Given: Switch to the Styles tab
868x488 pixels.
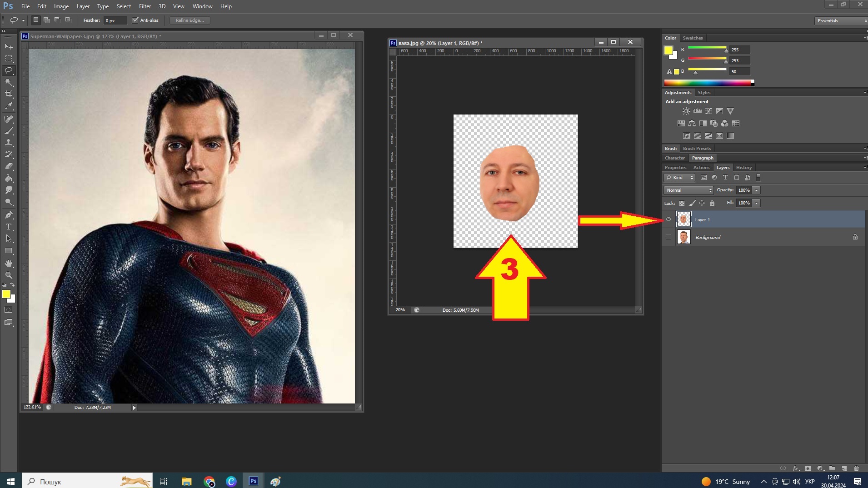Looking at the screenshot, I should point(704,93).
